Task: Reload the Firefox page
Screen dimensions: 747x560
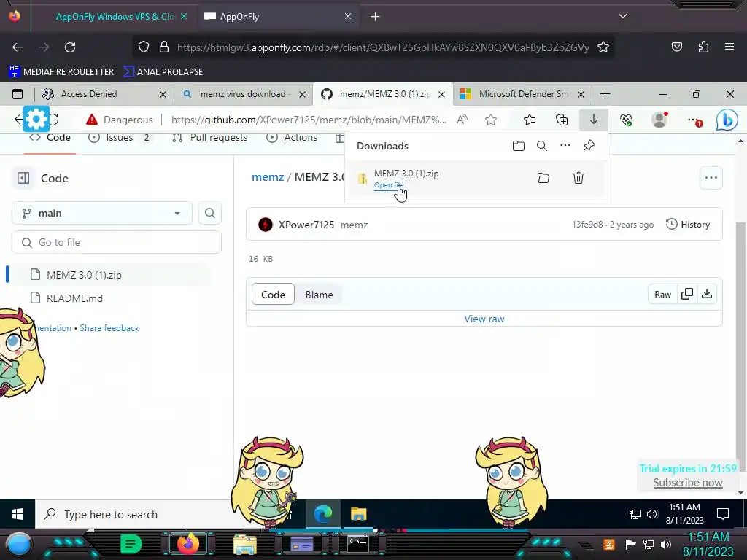Action: [70, 47]
